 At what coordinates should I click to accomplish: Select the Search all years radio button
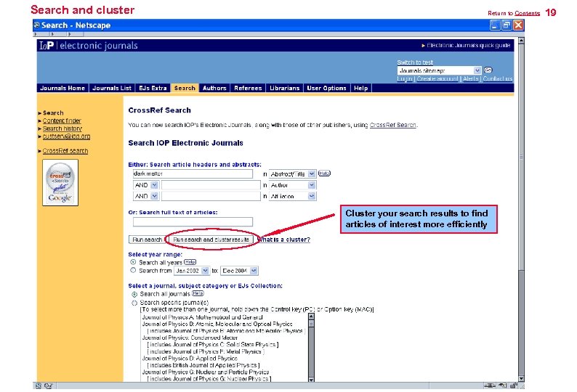(x=133, y=262)
